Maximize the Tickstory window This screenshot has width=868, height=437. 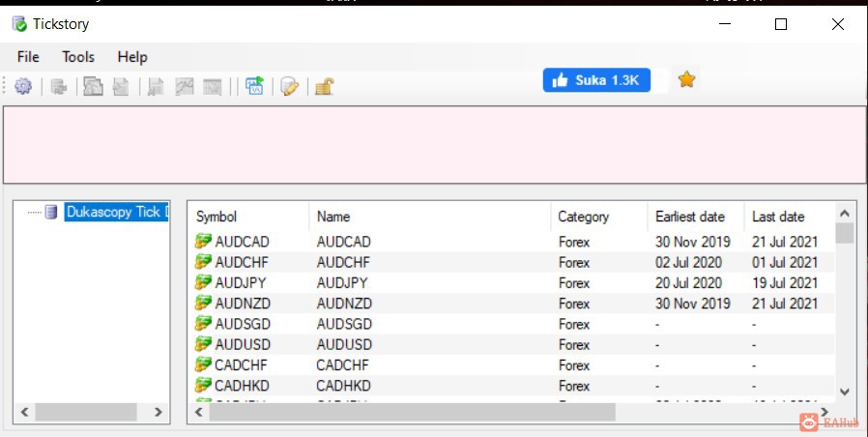click(781, 24)
